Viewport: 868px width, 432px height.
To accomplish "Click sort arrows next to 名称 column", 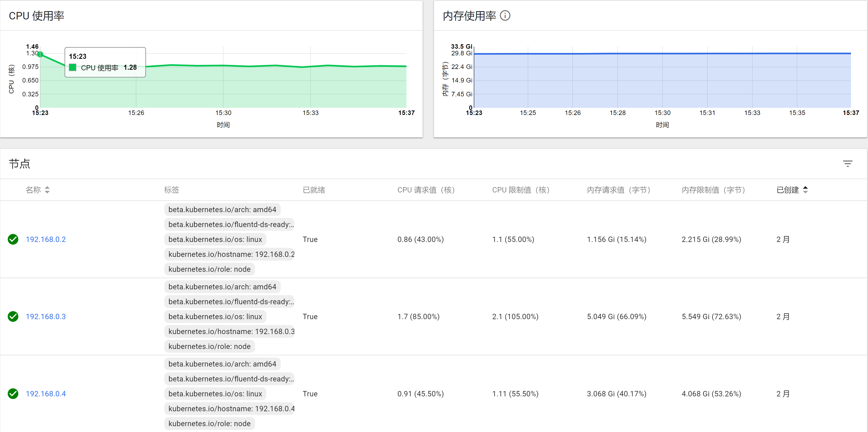I will (x=47, y=190).
